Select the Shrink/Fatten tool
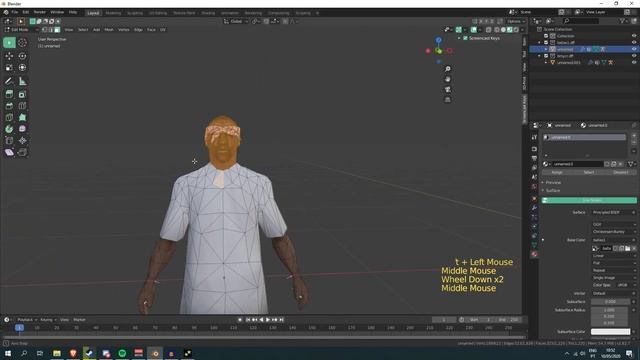Viewport: 640px width, 360px height. pyautogui.click(x=22, y=141)
